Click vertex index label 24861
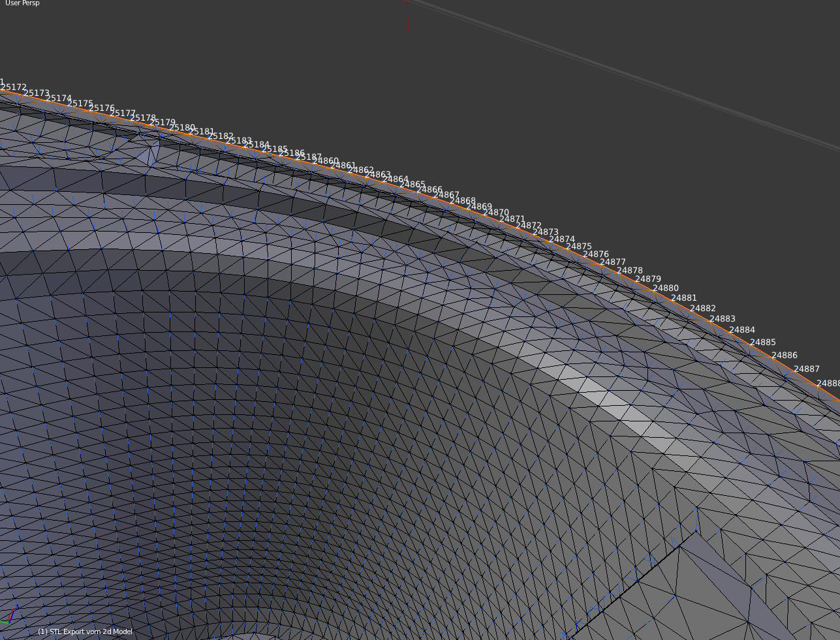The height and width of the screenshot is (640, 840). pos(343,166)
